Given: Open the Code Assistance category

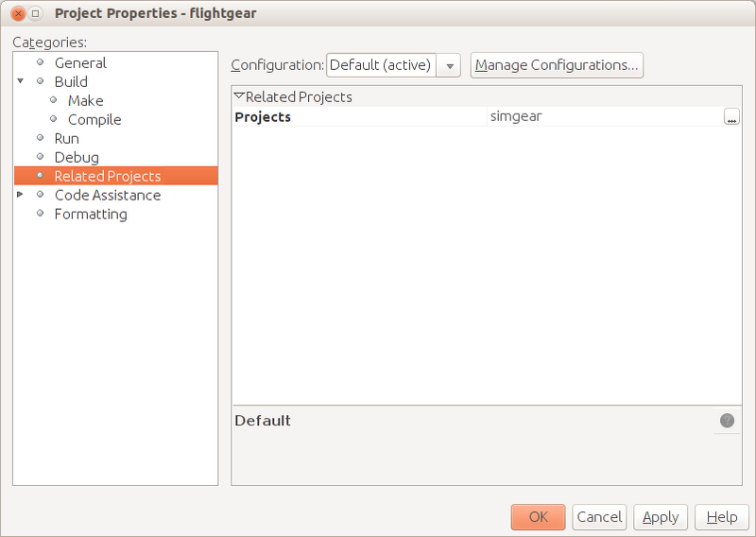Looking at the screenshot, I should (108, 195).
